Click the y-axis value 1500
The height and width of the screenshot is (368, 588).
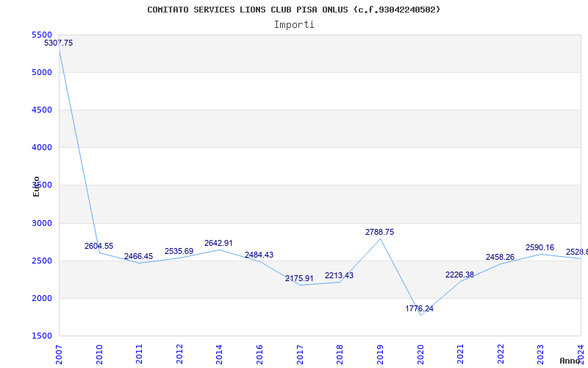(x=42, y=336)
